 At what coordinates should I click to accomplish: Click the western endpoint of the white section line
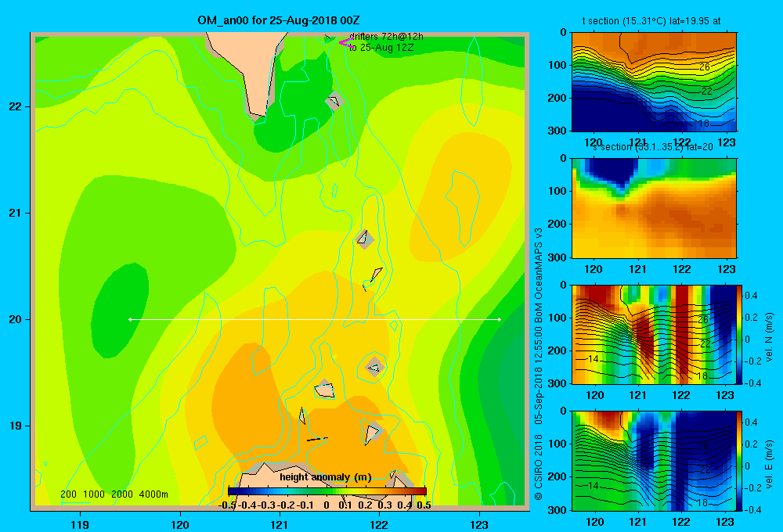click(x=130, y=319)
